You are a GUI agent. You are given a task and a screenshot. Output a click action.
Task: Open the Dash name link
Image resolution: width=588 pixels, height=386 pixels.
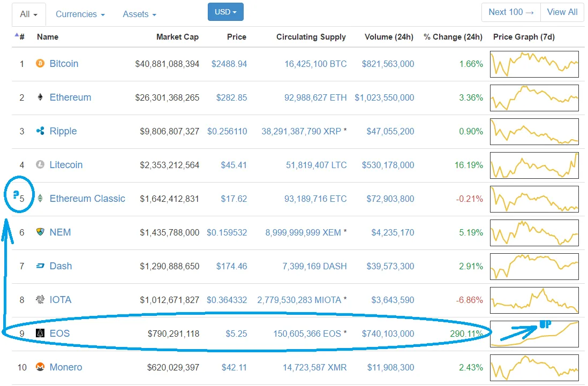[x=61, y=266]
